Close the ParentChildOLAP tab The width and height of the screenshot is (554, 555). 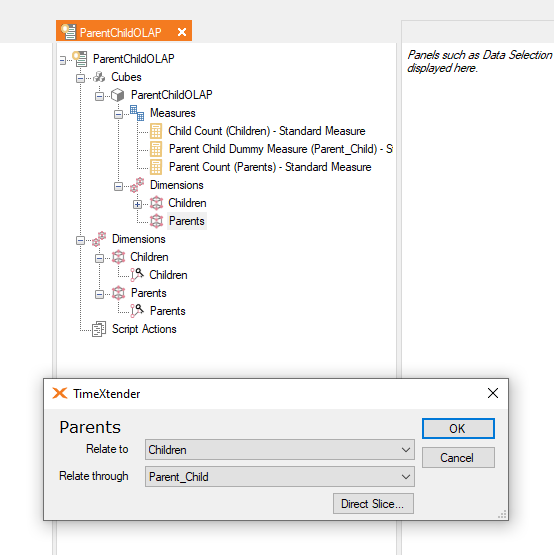click(x=182, y=32)
